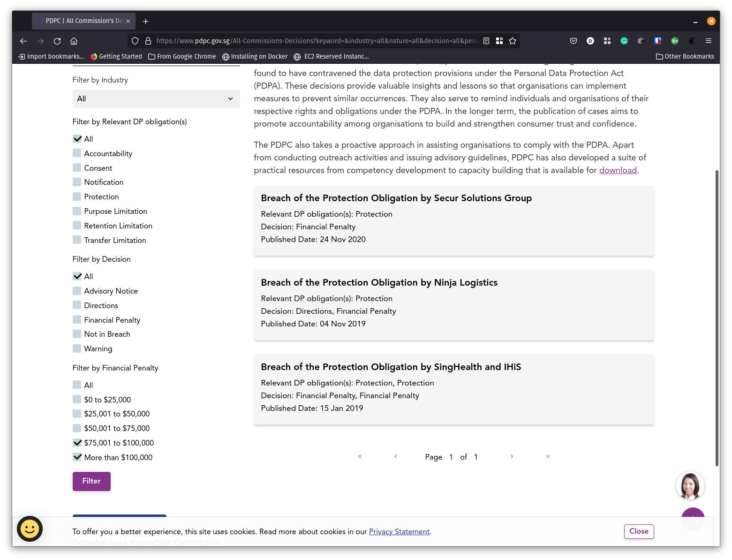Open EC2 Reserved Instances bookmark

(x=332, y=56)
